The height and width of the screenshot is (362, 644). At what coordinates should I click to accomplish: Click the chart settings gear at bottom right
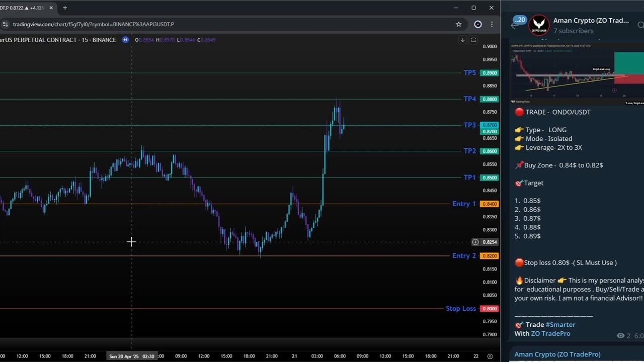click(490, 356)
